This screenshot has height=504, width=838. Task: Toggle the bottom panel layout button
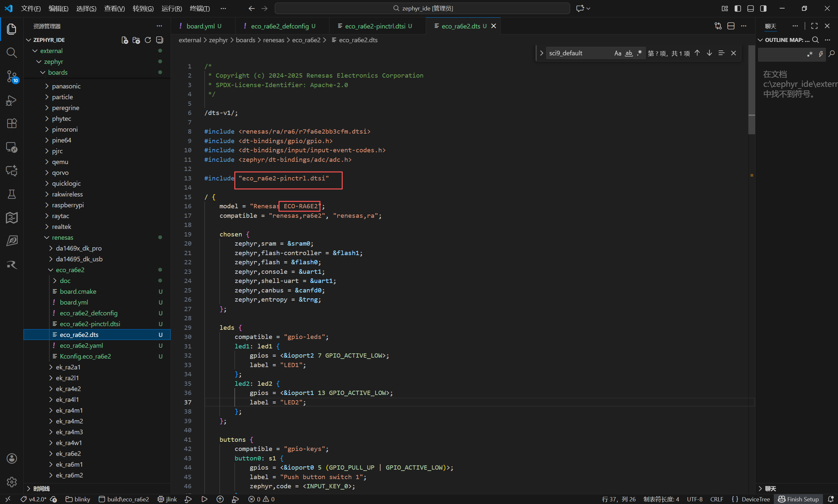point(750,9)
